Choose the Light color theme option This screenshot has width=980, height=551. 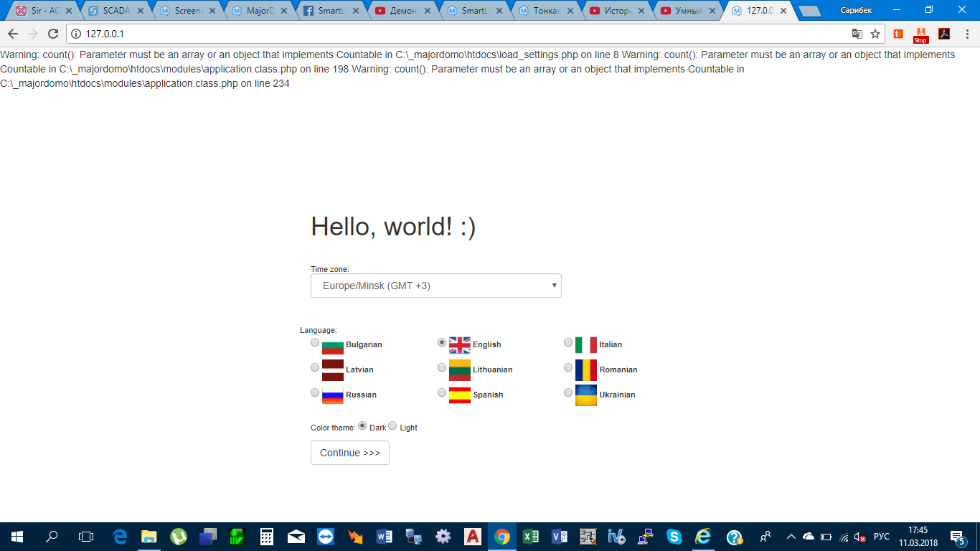pyautogui.click(x=392, y=425)
